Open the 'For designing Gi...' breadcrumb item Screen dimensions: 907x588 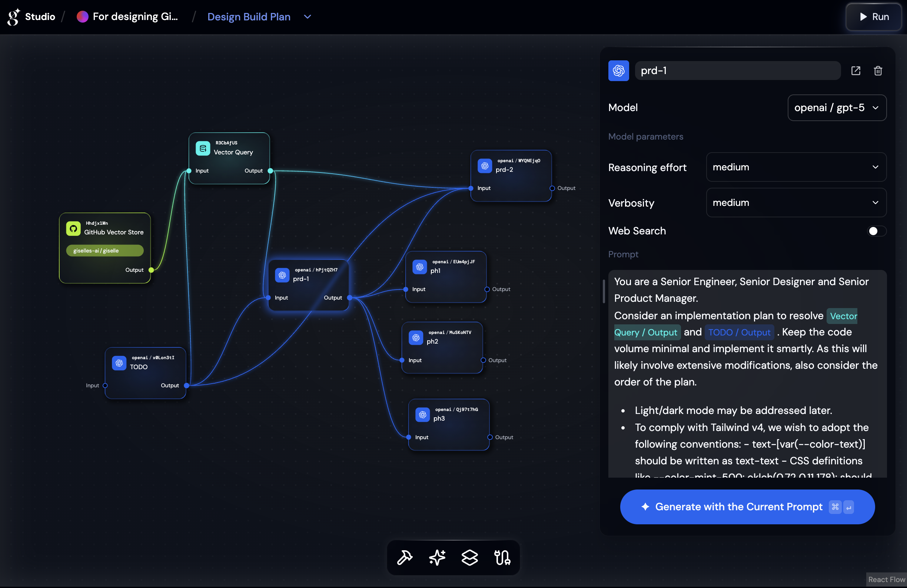click(135, 17)
